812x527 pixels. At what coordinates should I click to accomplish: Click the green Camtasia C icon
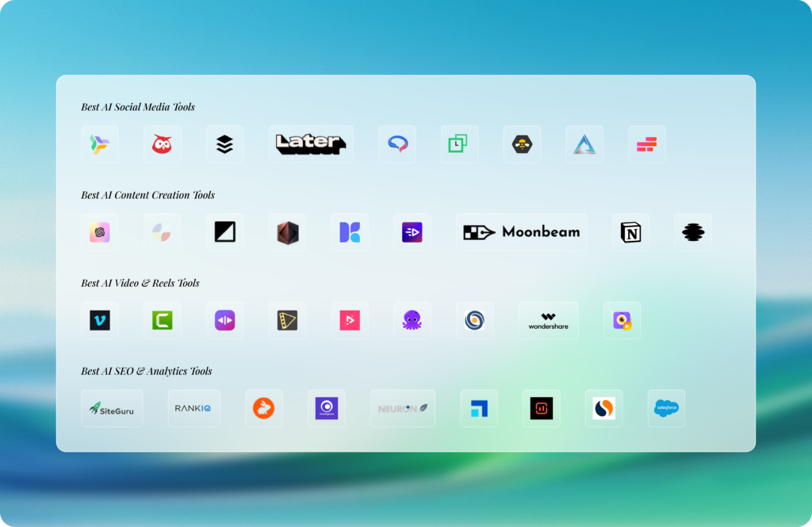click(162, 320)
